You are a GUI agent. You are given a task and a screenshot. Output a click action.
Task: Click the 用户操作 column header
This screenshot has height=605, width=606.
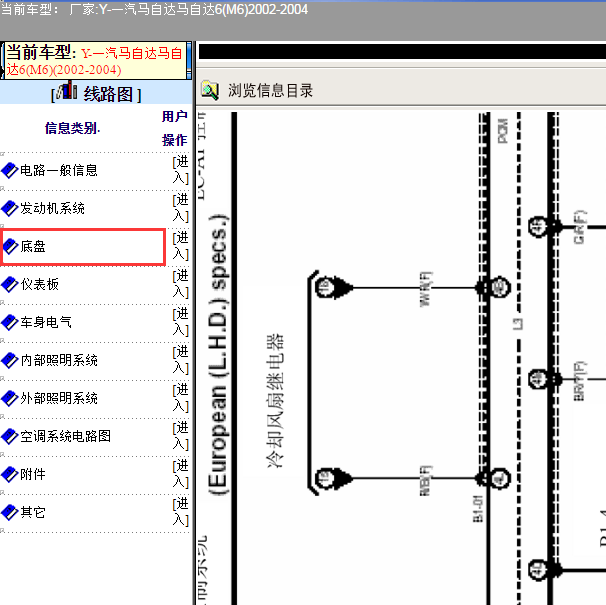pyautogui.click(x=175, y=128)
